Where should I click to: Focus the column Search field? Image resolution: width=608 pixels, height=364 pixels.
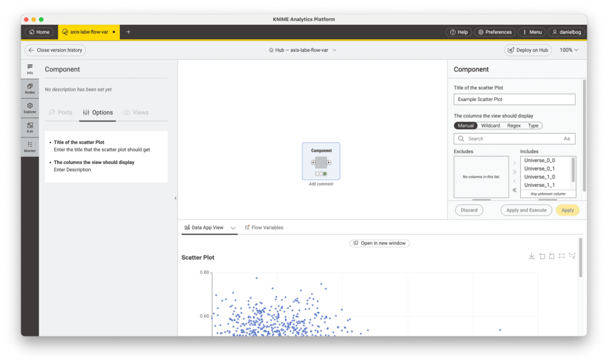514,139
